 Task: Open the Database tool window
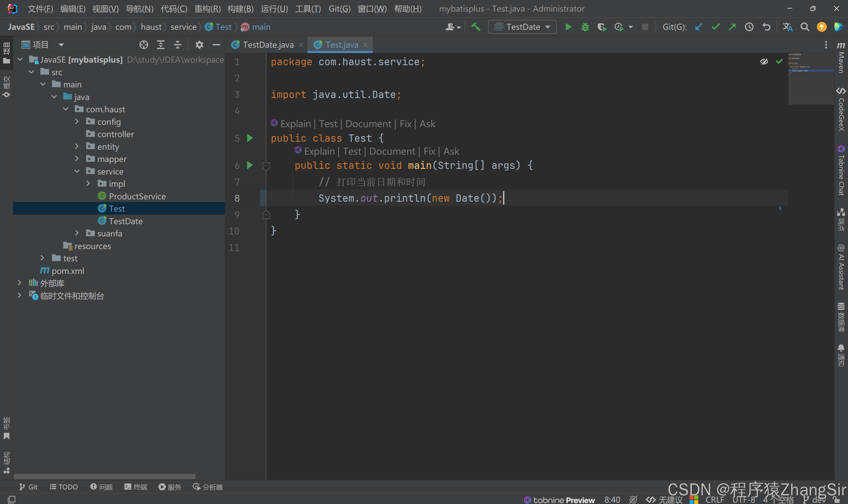pos(841,317)
